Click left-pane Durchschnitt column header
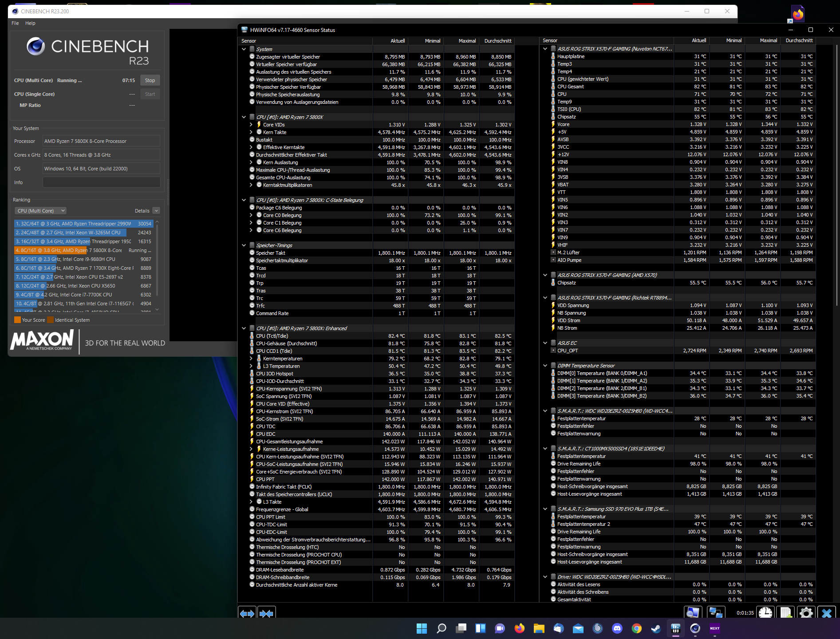Screen dimensions: 840x639 click(x=498, y=41)
